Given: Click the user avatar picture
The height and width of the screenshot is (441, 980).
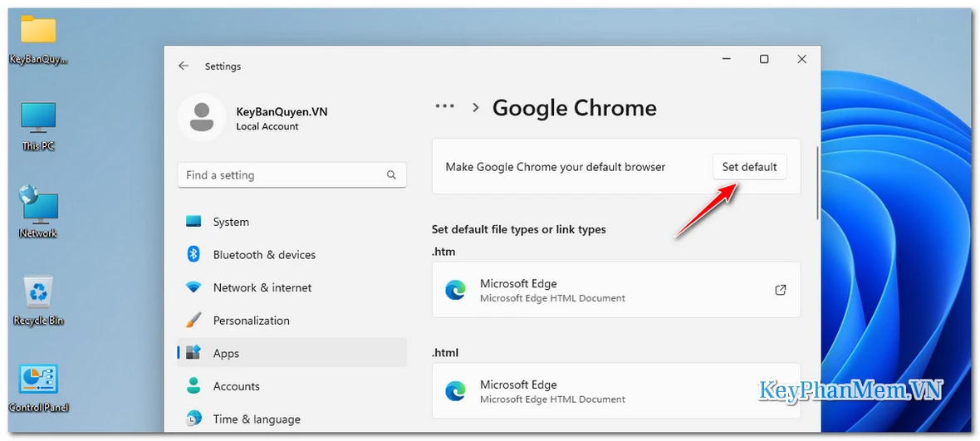Looking at the screenshot, I should pyautogui.click(x=202, y=117).
